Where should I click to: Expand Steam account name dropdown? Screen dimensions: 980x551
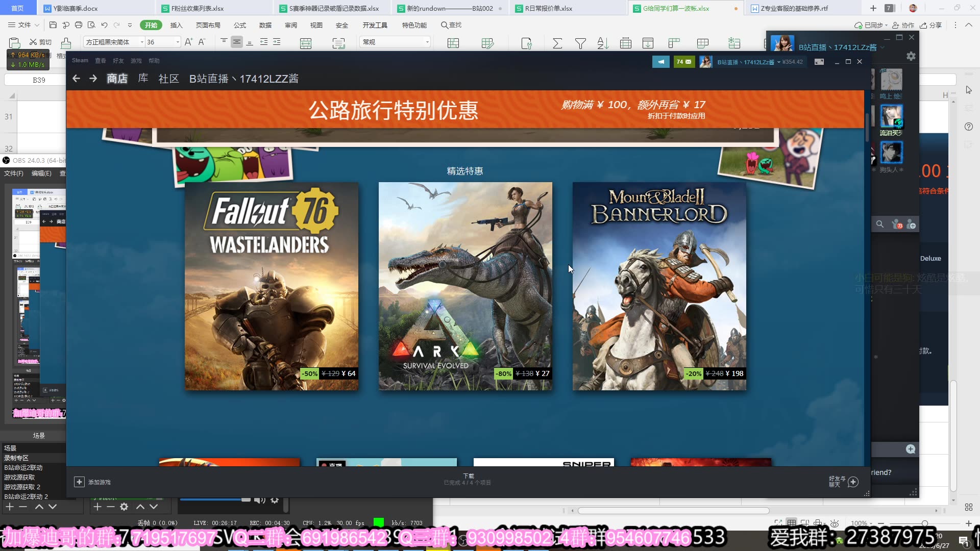point(778,62)
